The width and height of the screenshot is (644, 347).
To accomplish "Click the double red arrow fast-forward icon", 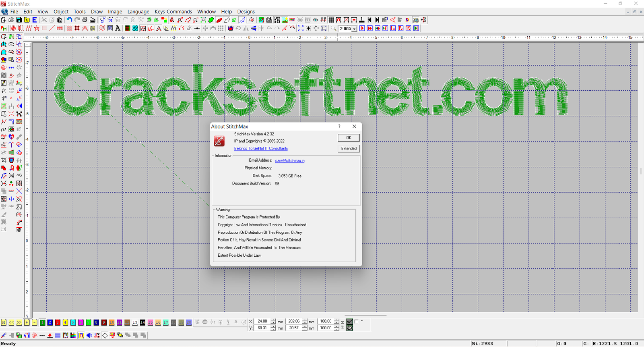I will pyautogui.click(x=370, y=28).
